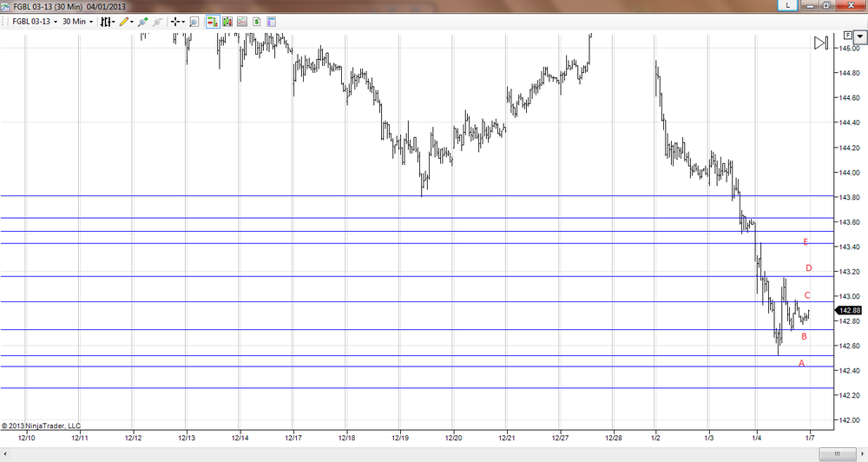This screenshot has width=868, height=462.
Task: Open the Data Series candlestick icon
Action: [x=227, y=22]
